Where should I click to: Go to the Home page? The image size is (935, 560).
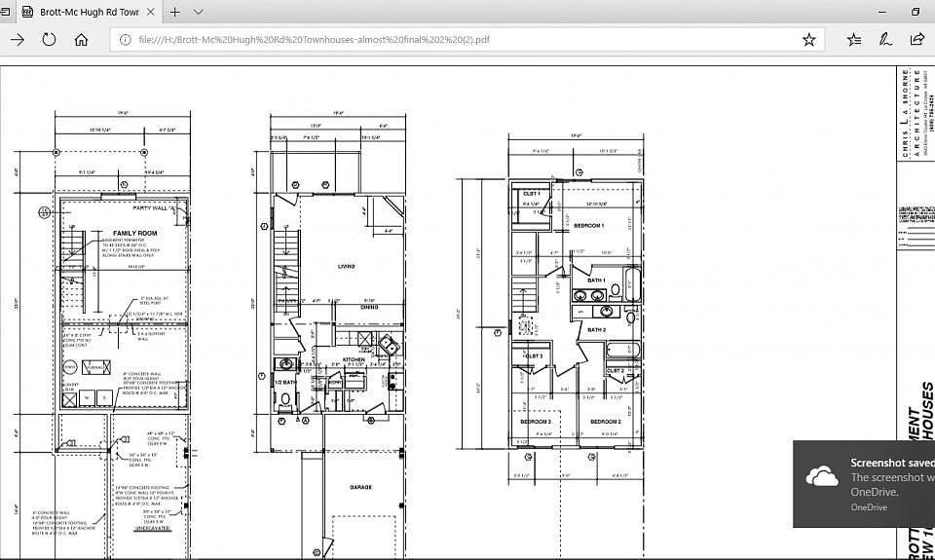81,40
